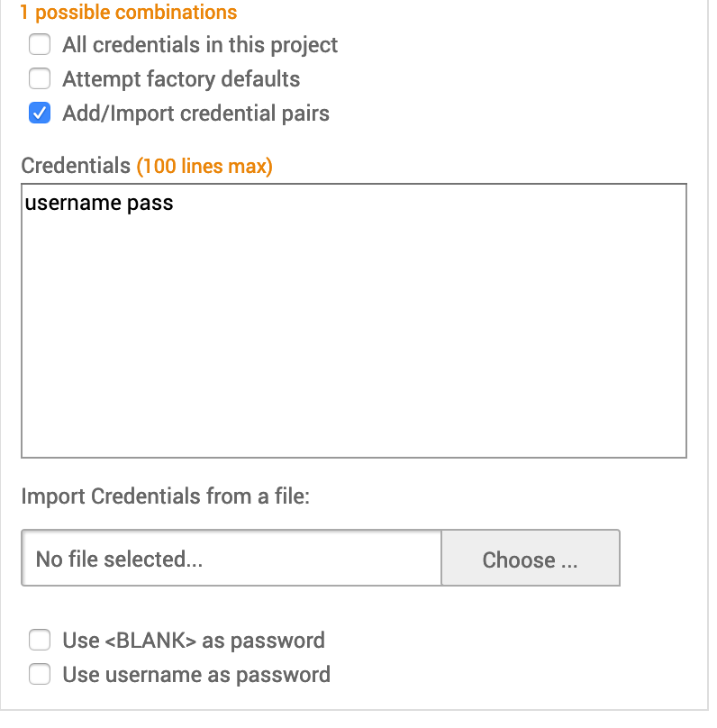Click the 'Use username as password' label
This screenshot has width=717, height=728.
196,674
